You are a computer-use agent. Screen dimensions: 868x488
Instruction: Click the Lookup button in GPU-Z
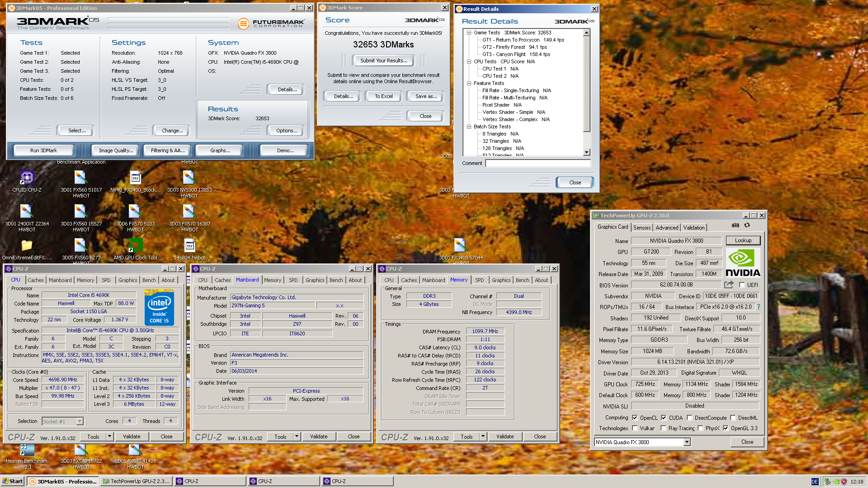pyautogui.click(x=743, y=240)
